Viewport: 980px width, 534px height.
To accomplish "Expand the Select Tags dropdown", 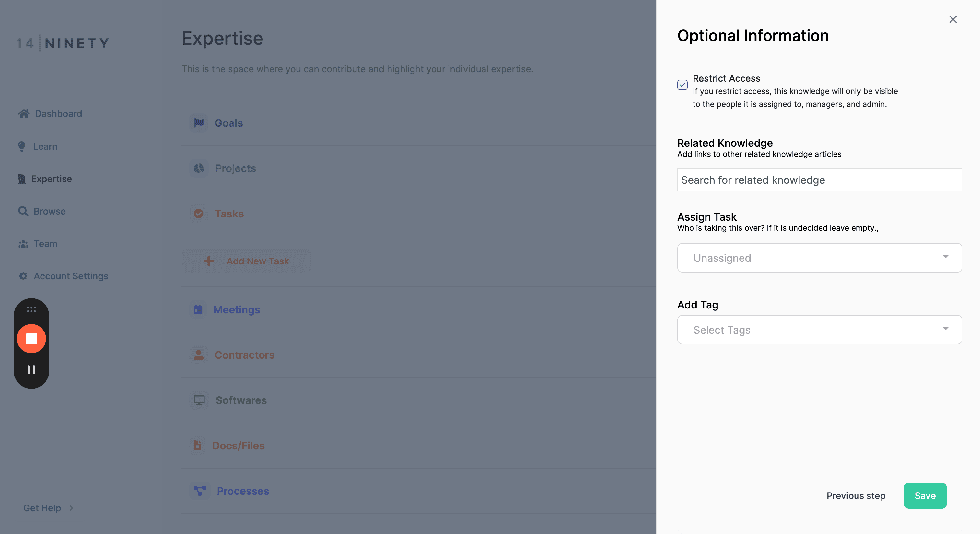I will (x=820, y=330).
